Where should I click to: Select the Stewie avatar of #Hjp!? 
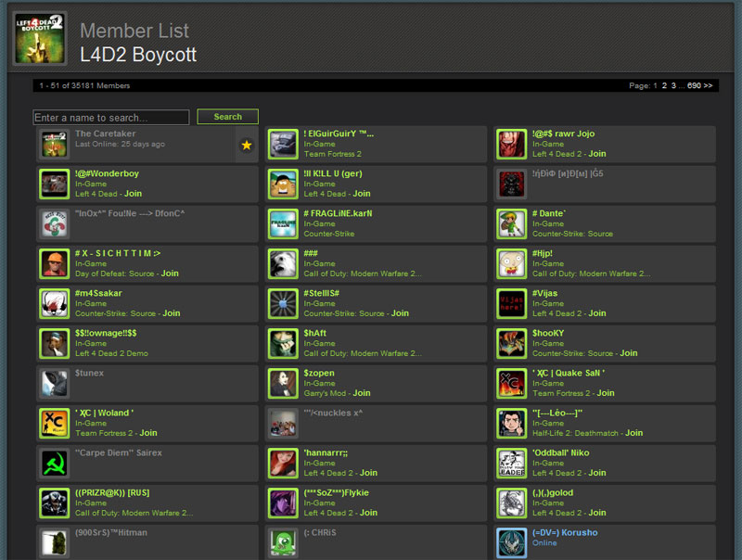click(512, 264)
